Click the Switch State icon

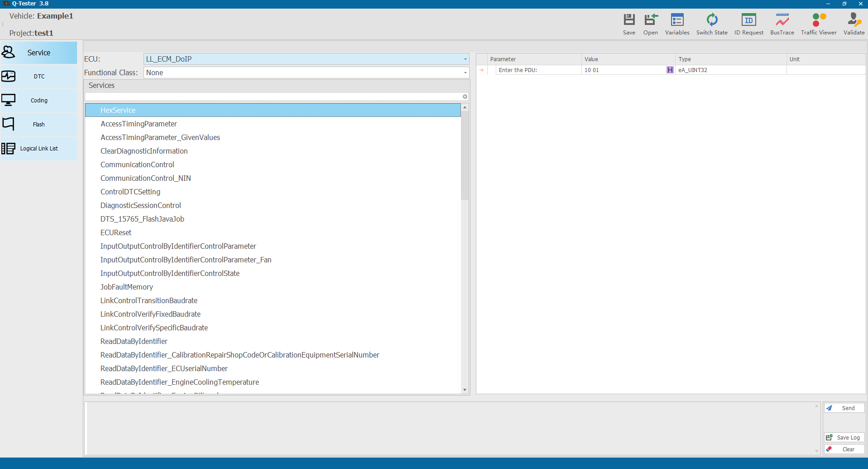coord(712,24)
